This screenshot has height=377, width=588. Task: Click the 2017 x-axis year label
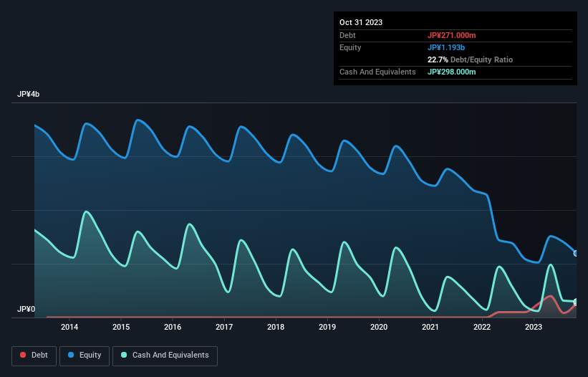pyautogui.click(x=224, y=327)
